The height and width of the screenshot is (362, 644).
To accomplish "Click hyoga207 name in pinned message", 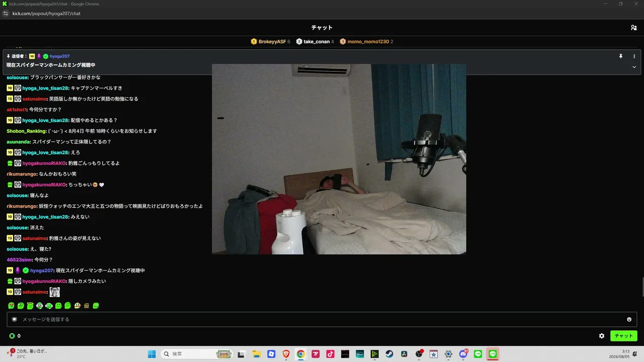I will [x=59, y=56].
